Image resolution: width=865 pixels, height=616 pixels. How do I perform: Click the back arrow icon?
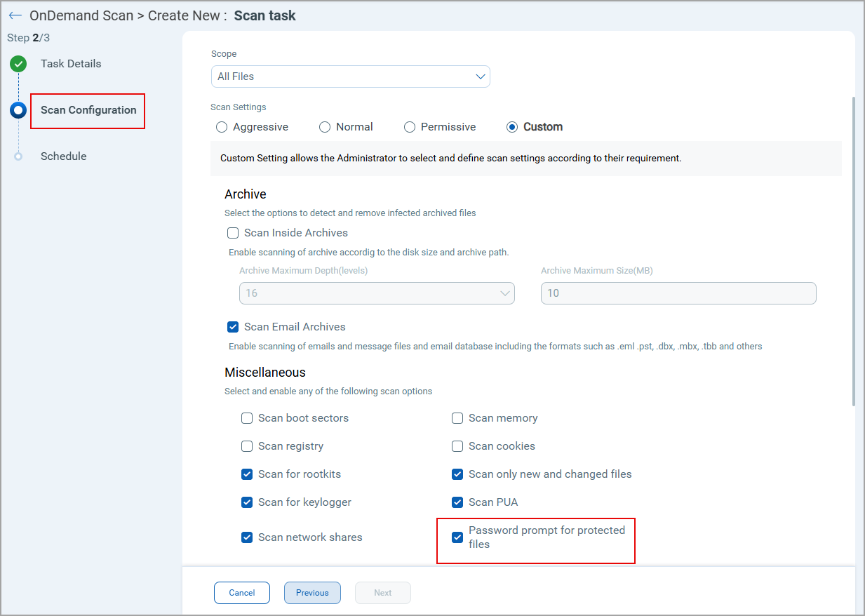[15, 15]
